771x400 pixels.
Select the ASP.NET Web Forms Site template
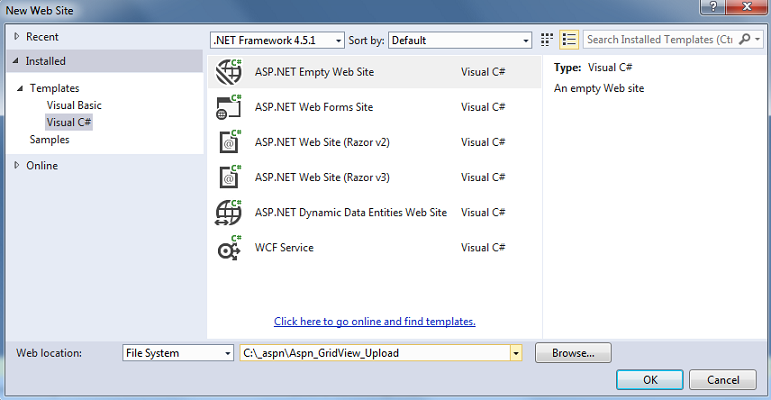click(374, 107)
